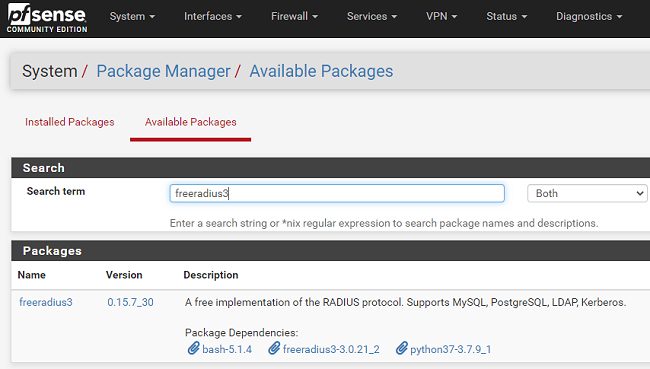Viewport: 650px width, 369px height.
Task: Open the Diagnostics menu
Action: click(x=589, y=16)
